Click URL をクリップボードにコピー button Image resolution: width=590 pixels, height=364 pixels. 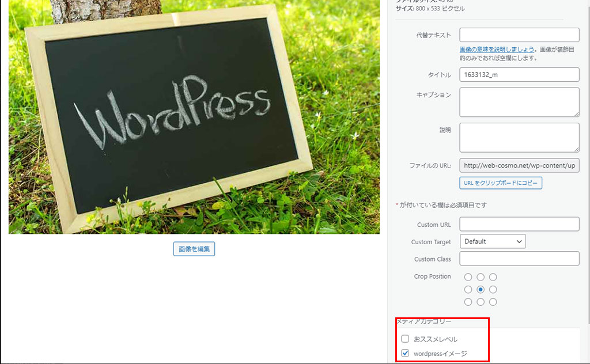point(501,183)
